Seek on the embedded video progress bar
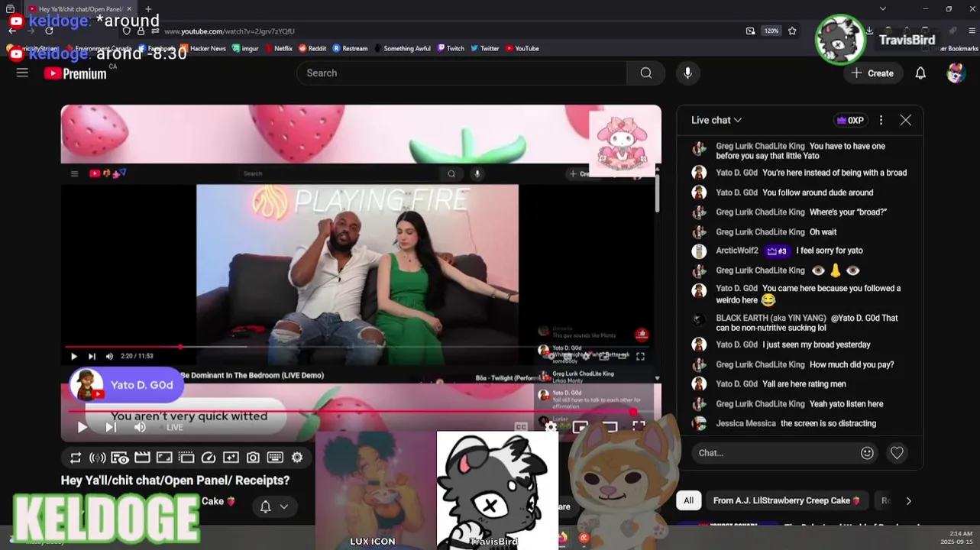 click(x=358, y=347)
